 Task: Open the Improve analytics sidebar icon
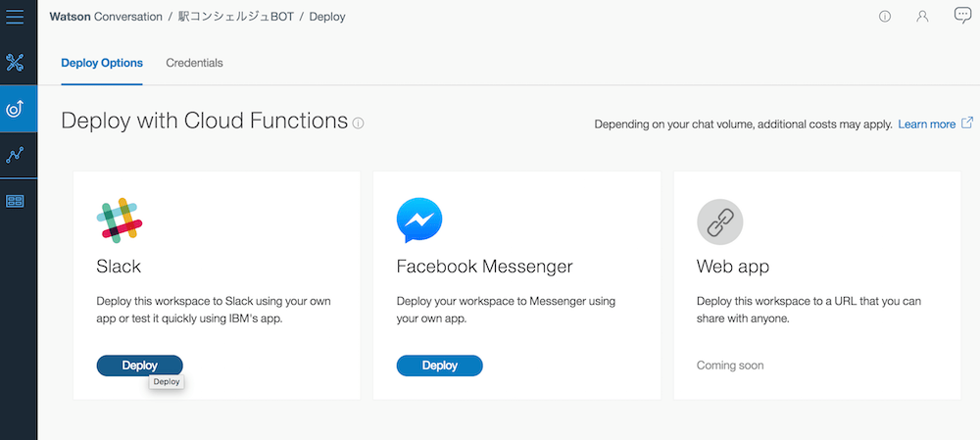[15, 155]
